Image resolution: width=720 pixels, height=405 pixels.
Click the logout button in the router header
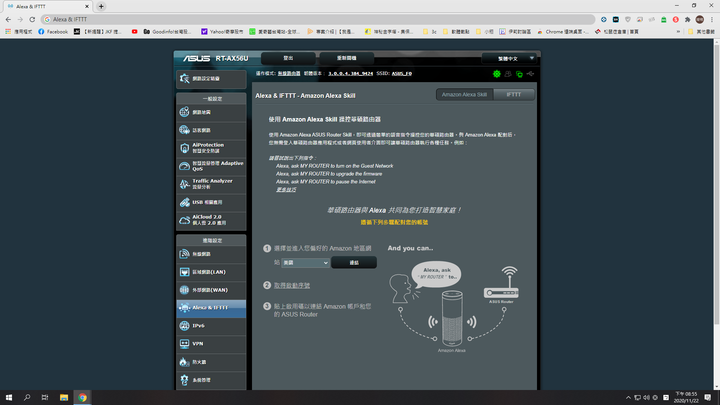click(288, 58)
